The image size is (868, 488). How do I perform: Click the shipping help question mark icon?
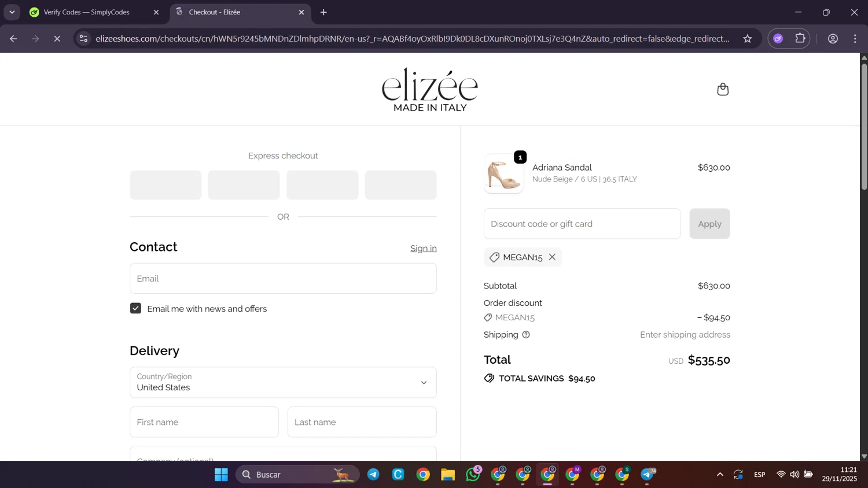[x=526, y=335]
